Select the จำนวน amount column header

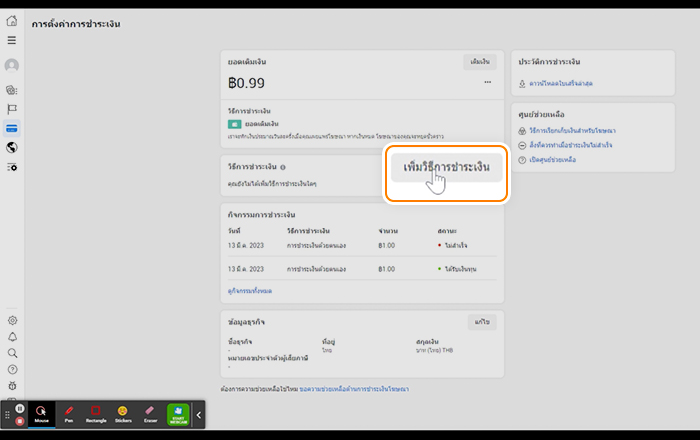(x=388, y=231)
